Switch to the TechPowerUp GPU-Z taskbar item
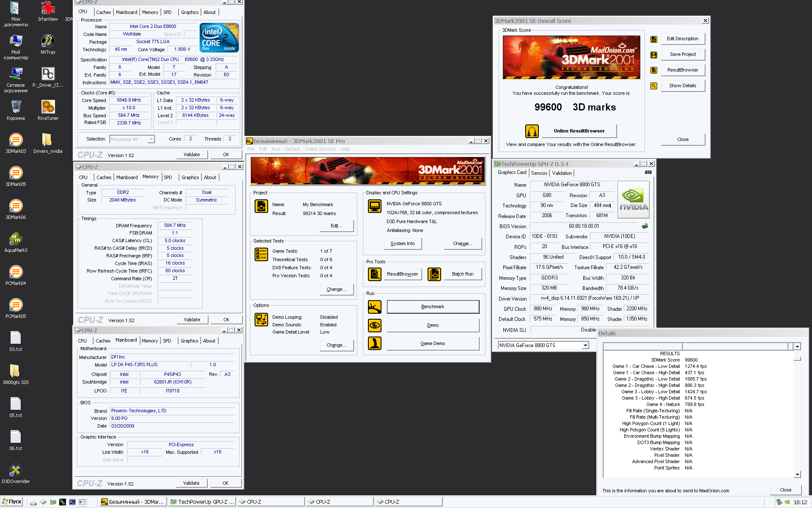812x508 pixels. [x=202, y=502]
